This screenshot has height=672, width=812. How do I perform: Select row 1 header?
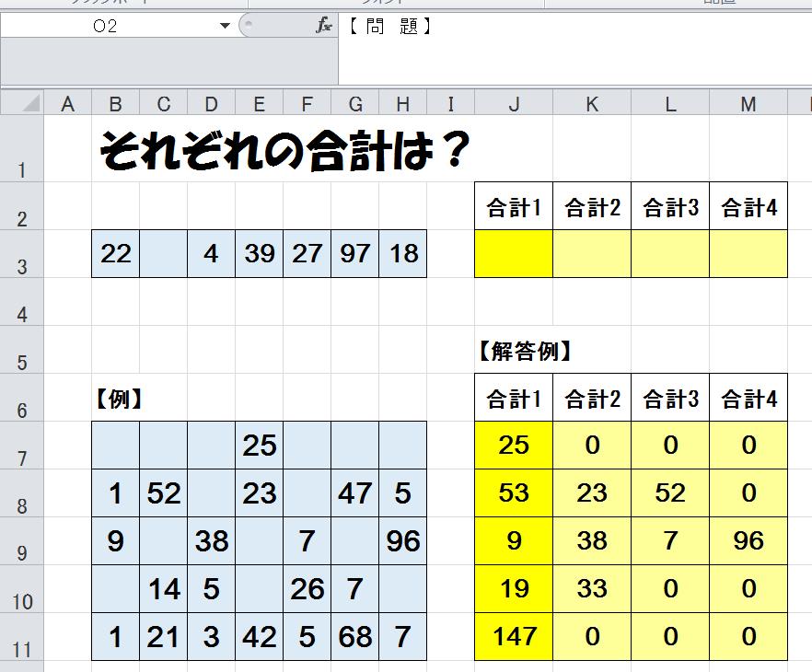point(22,148)
